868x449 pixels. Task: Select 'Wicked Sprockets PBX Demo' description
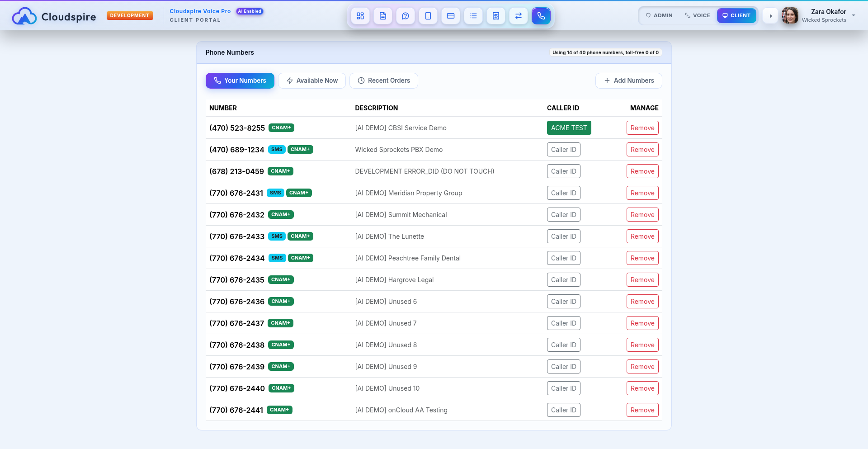(399, 150)
